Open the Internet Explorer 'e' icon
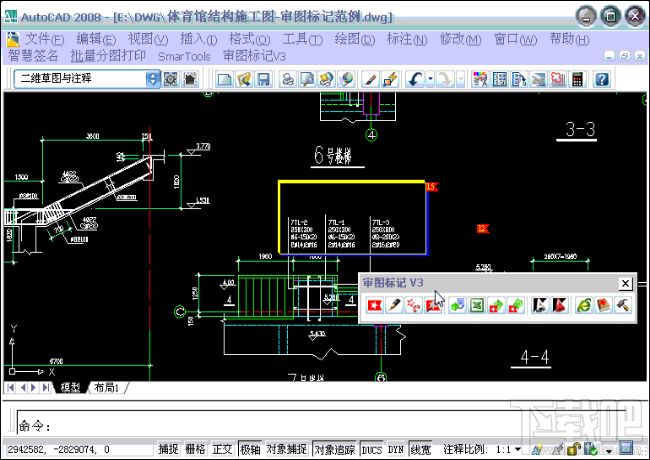 584,305
